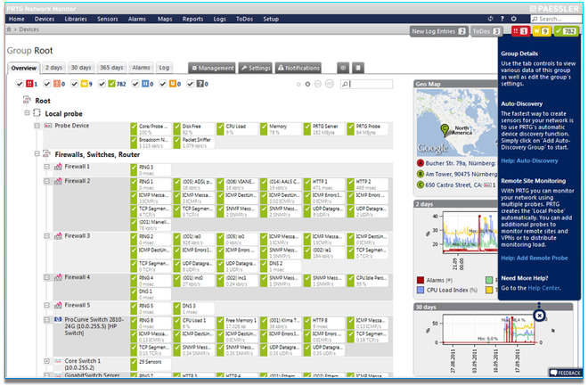Switch to the 30 days tab

(x=81, y=68)
